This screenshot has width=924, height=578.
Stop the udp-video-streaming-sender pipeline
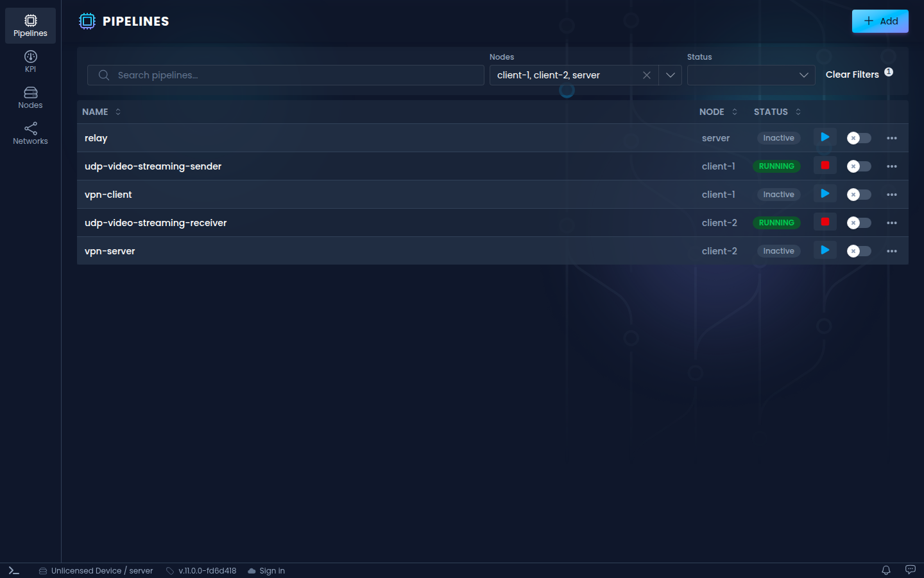point(825,166)
